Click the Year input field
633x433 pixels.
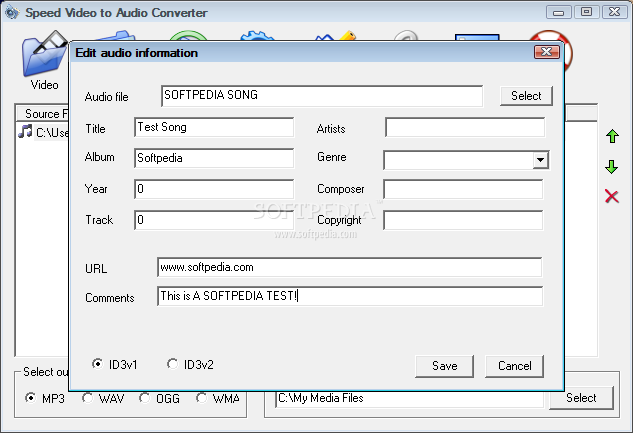214,189
